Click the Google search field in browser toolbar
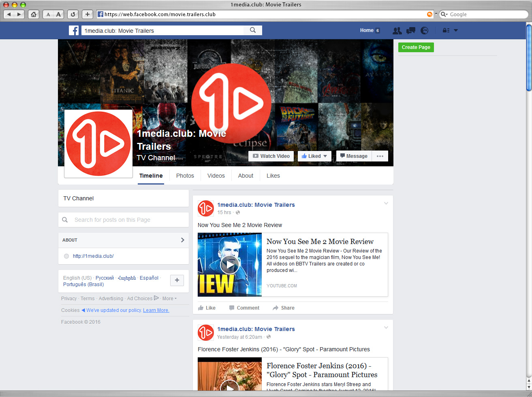The image size is (532, 397). pyautogui.click(x=484, y=14)
